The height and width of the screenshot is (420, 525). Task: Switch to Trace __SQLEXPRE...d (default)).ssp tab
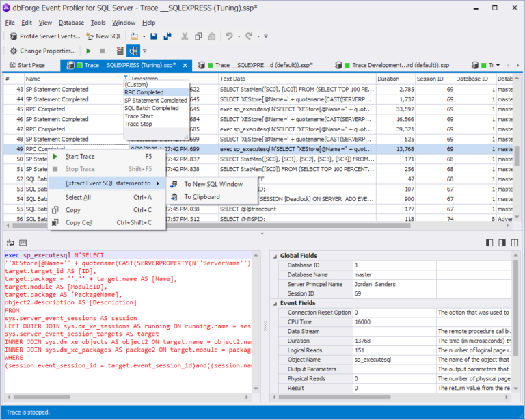click(x=256, y=65)
